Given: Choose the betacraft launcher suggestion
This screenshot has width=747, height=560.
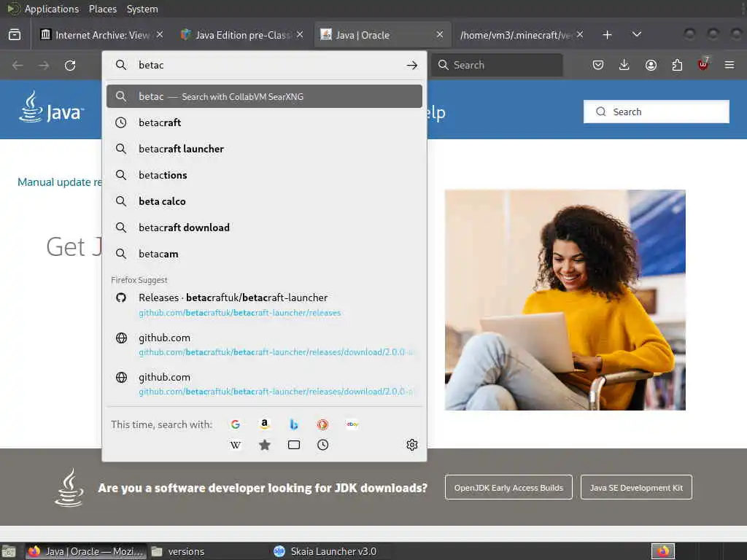Looking at the screenshot, I should (x=264, y=149).
